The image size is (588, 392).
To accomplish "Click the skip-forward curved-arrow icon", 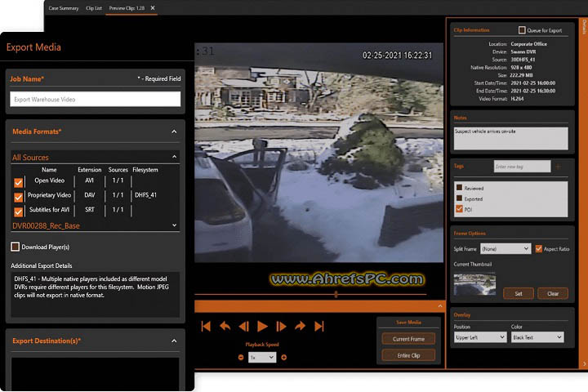I will click(x=300, y=326).
